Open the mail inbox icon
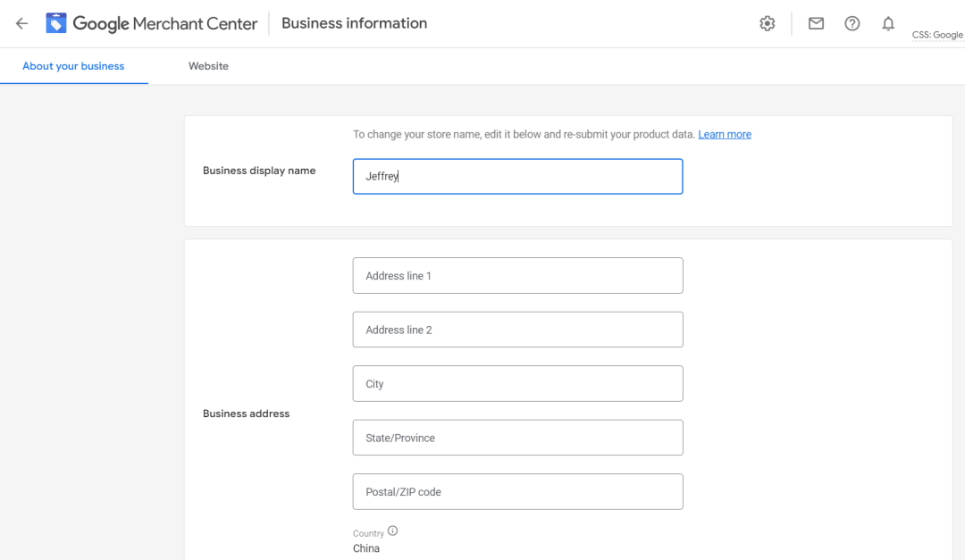The width and height of the screenshot is (965, 560). (x=816, y=23)
